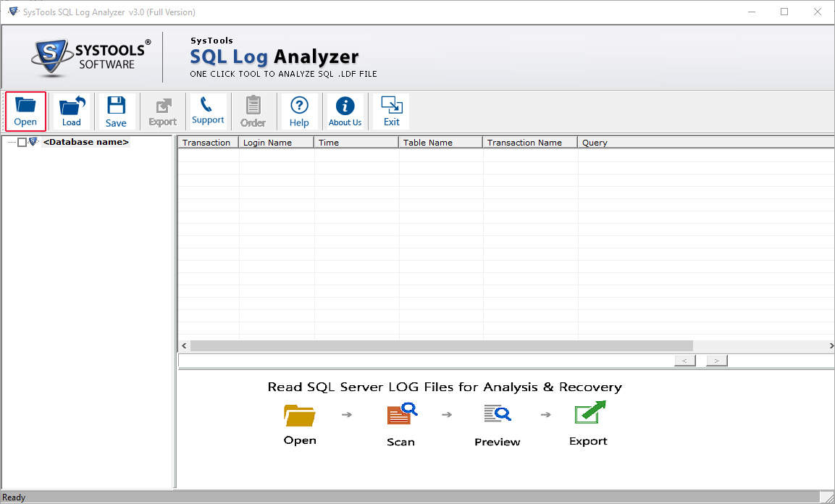This screenshot has height=504, width=835.
Task: Click the database icon in tree
Action: click(x=33, y=142)
